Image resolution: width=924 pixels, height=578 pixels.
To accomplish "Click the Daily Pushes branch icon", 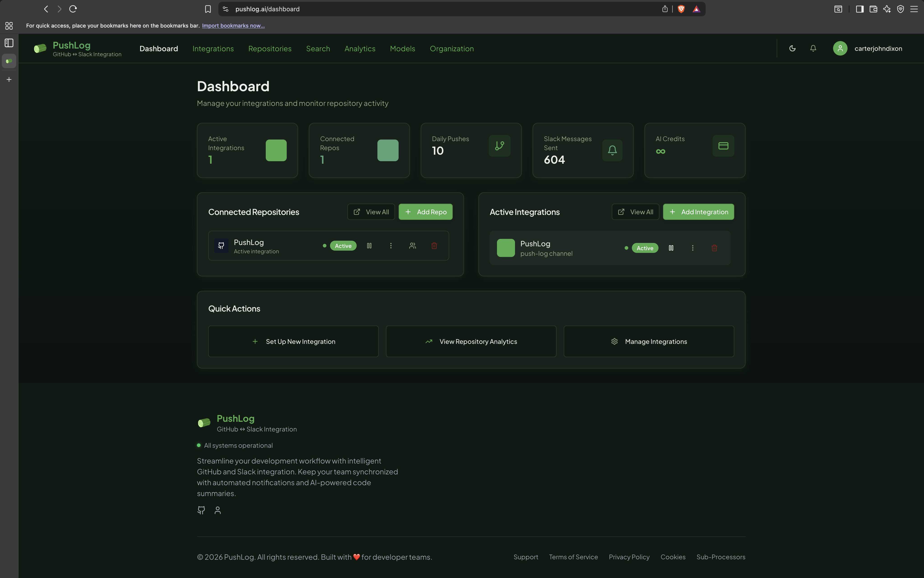I will (500, 146).
